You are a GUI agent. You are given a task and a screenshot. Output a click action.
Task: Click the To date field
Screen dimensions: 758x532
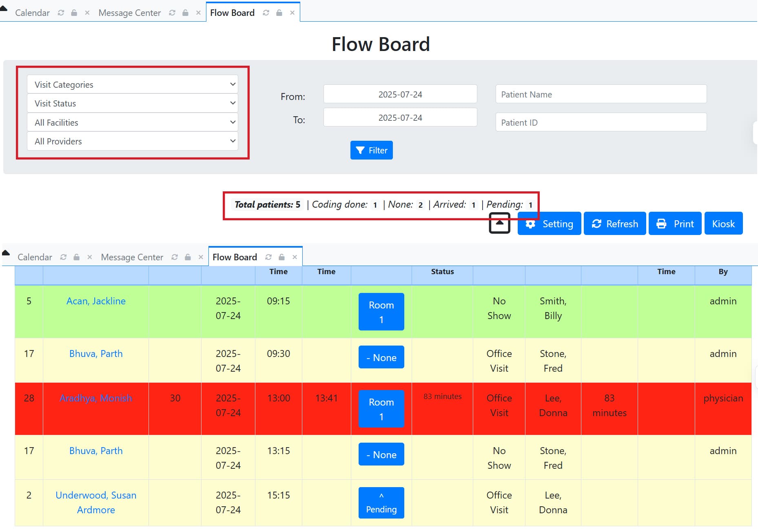click(x=400, y=117)
